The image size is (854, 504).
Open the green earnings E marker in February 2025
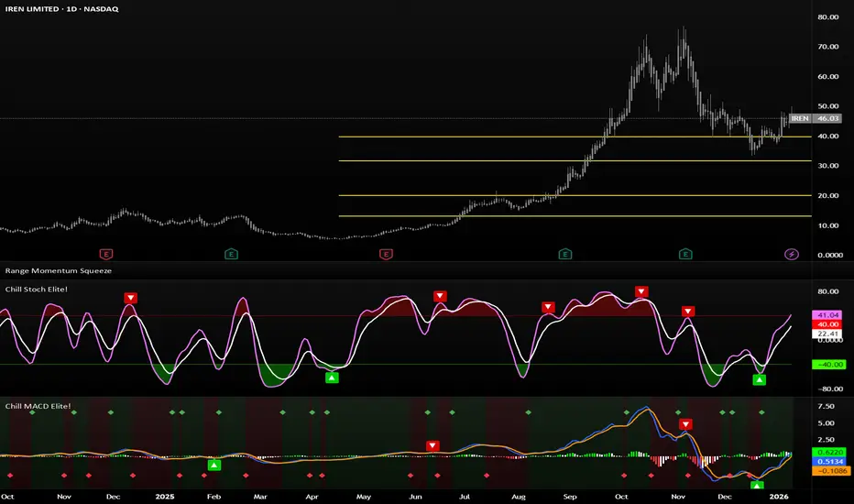point(232,254)
